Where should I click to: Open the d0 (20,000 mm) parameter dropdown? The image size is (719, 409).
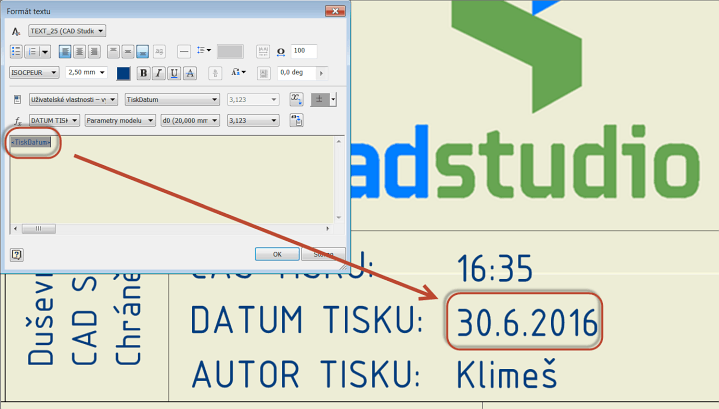pyautogui.click(x=190, y=121)
